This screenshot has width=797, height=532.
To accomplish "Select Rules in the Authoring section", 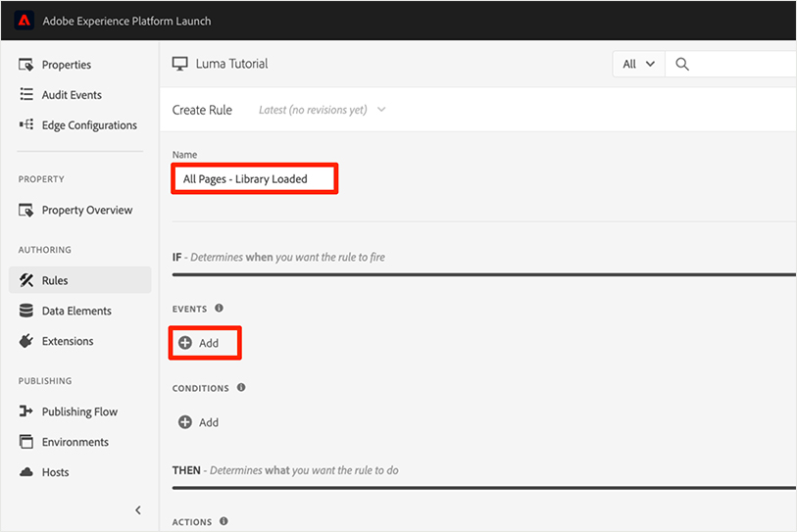I will (x=79, y=280).
